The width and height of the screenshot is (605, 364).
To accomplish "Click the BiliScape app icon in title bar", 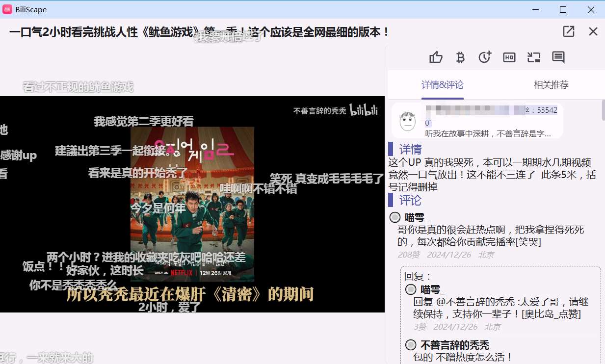I will (x=8, y=10).
